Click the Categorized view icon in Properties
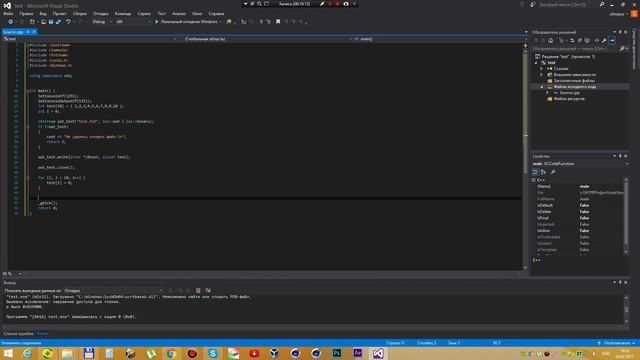The width and height of the screenshot is (640, 360). coord(535,172)
